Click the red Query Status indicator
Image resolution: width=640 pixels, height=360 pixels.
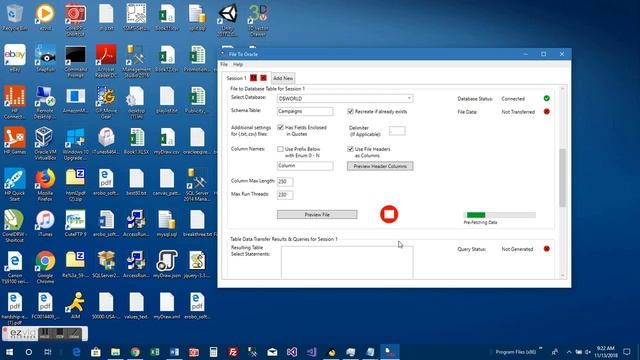(x=547, y=249)
